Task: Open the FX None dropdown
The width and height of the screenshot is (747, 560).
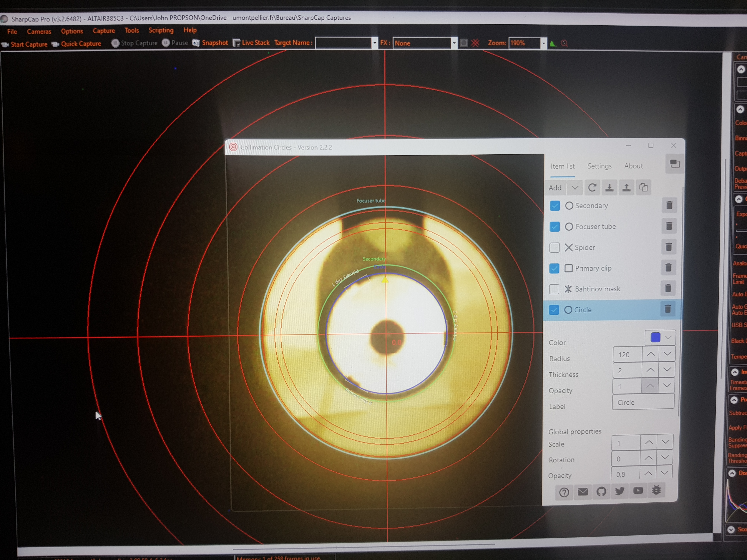Action: coord(454,43)
